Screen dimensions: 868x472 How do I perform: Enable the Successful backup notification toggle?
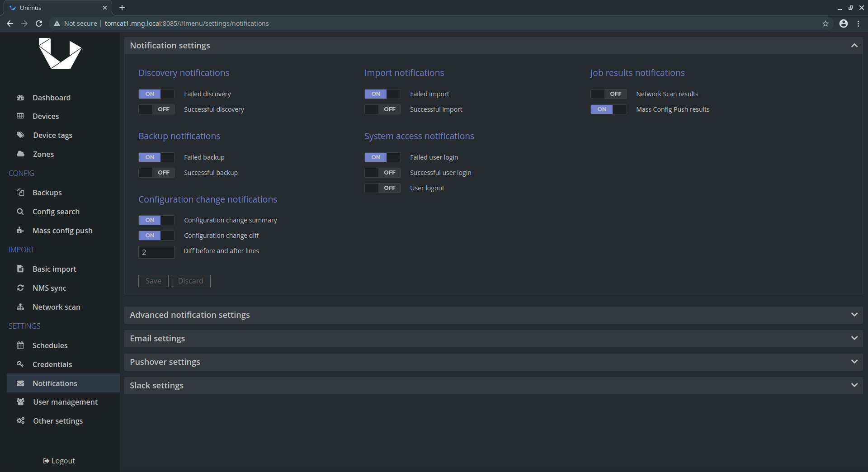point(156,173)
